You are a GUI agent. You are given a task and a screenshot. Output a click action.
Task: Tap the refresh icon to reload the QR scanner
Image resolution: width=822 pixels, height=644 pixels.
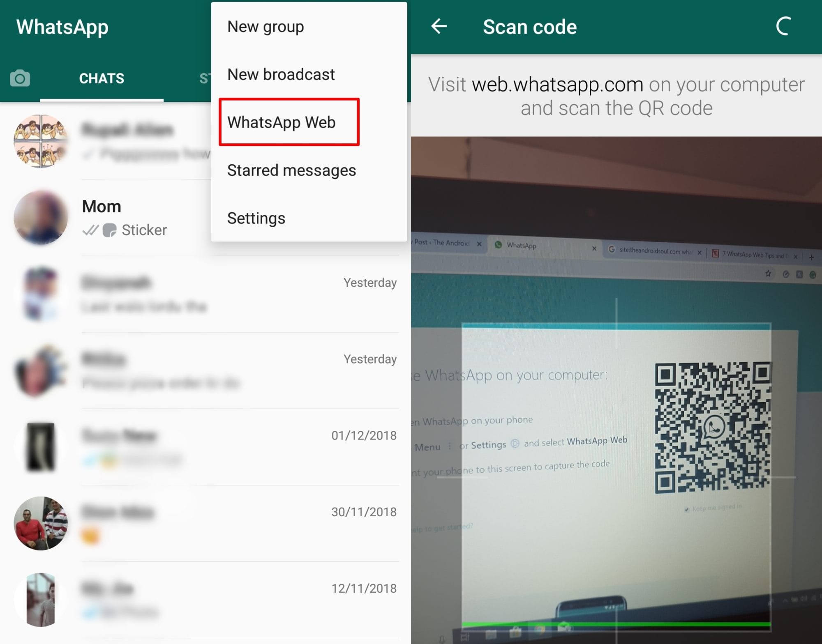pos(783,25)
